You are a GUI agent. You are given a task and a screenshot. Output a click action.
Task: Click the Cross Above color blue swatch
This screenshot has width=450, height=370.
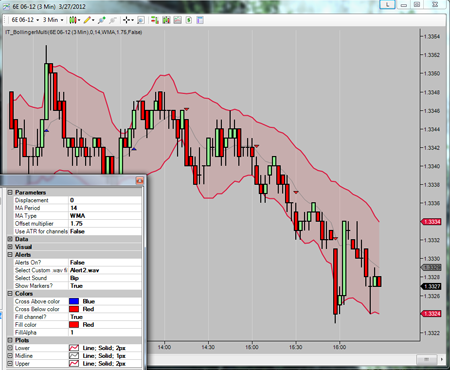click(74, 301)
